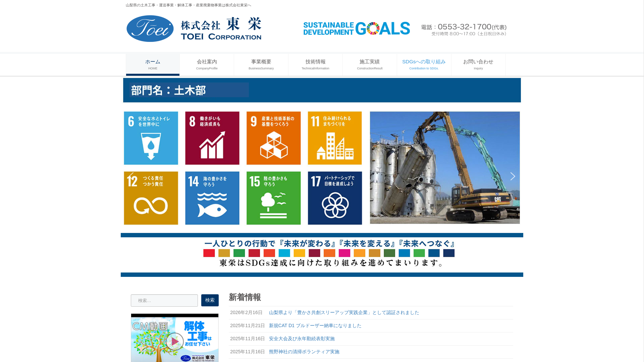Click the Toei oval logo
Viewport: 644px width, 362px height.
pos(150,28)
